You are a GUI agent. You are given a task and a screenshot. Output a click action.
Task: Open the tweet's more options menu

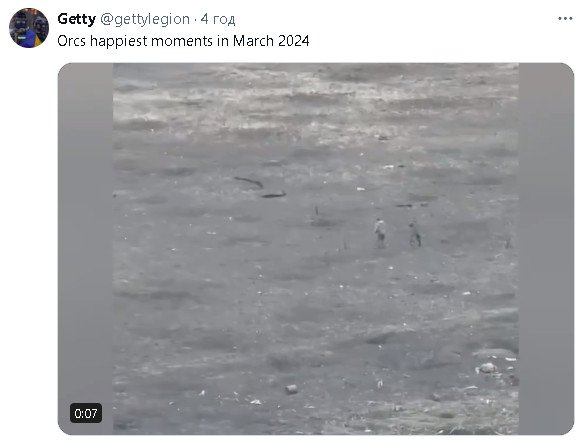(x=565, y=19)
